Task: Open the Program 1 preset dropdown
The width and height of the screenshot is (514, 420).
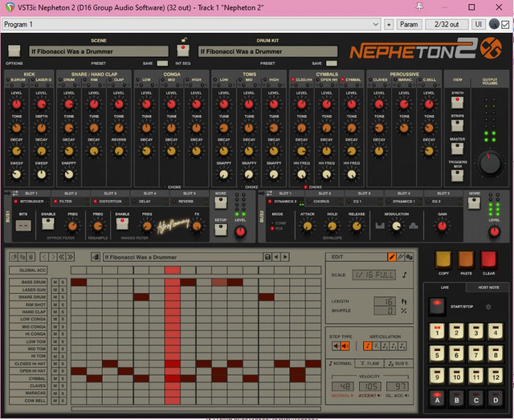Action: click(x=191, y=25)
